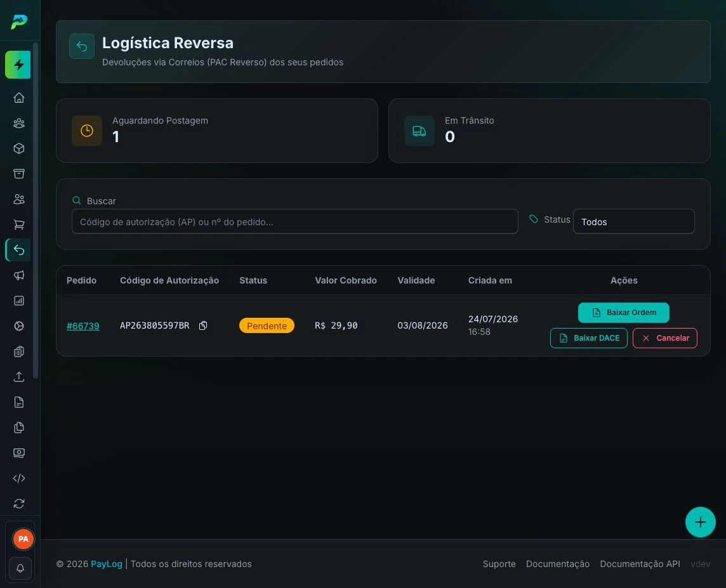Open the group of people icon in sidebar
This screenshot has width=726, height=588.
(x=19, y=123)
